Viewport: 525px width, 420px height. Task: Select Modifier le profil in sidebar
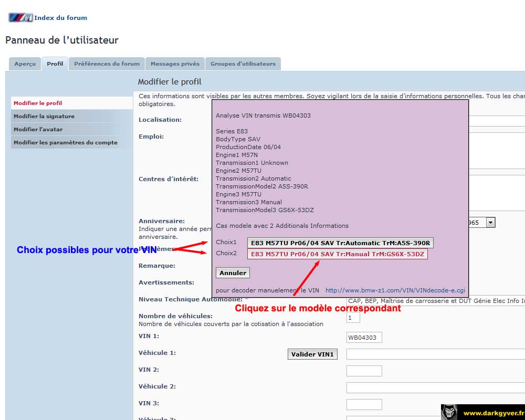coord(71,103)
